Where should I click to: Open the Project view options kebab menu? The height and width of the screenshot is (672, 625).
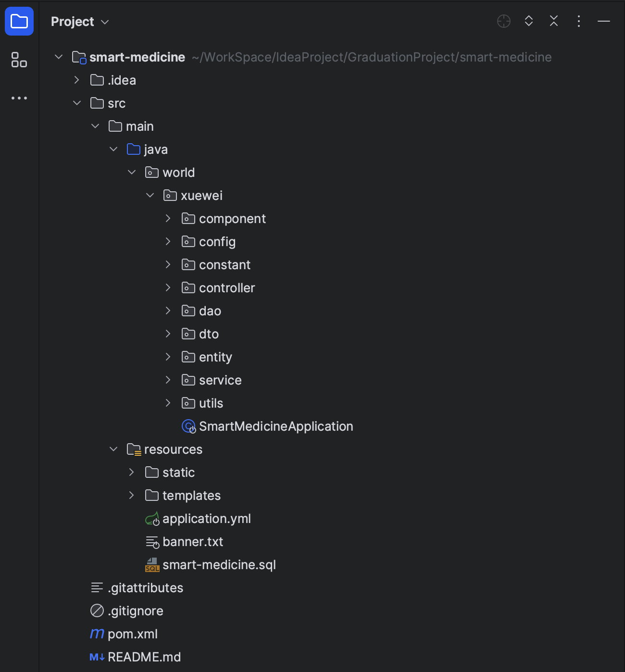[x=578, y=21]
